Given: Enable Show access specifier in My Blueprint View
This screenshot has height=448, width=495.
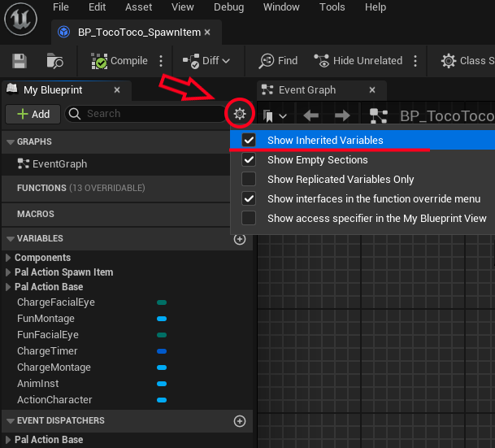Looking at the screenshot, I should [x=249, y=218].
